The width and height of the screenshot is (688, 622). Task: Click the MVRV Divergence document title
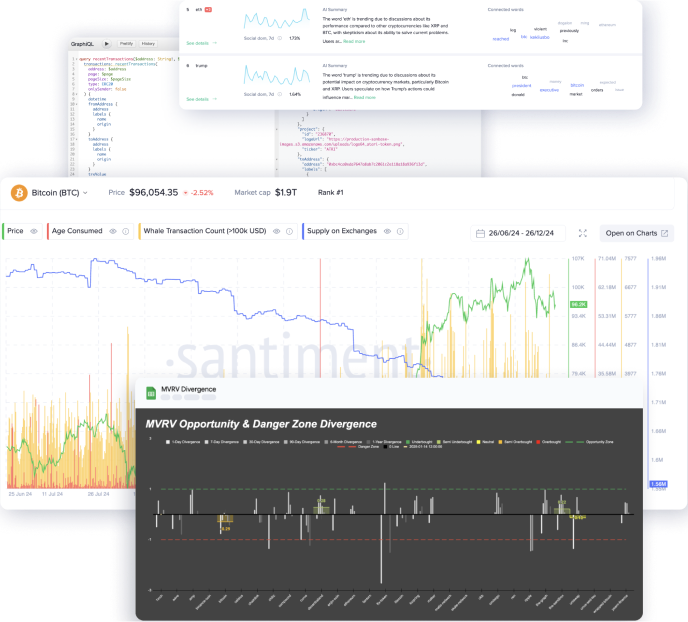(189, 389)
